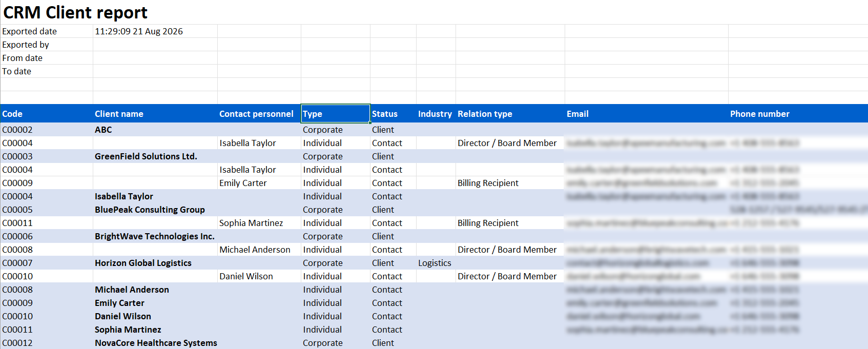Select 'Billing Recipient' in Emily Carter's row
The height and width of the screenshot is (349, 868).
pyautogui.click(x=488, y=183)
